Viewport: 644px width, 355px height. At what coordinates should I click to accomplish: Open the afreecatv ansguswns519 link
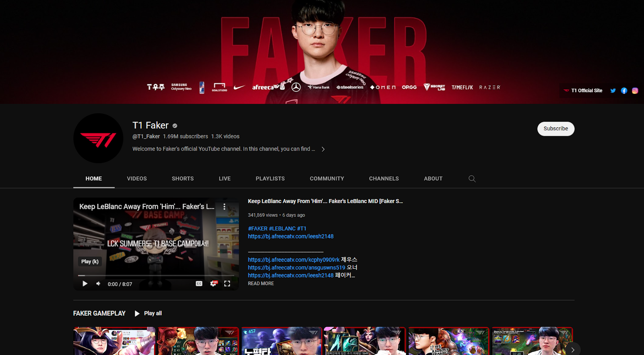[x=297, y=268]
